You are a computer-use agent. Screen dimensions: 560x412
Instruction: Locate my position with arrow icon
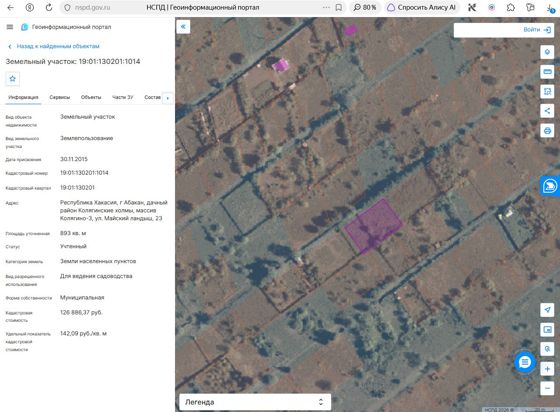click(547, 310)
